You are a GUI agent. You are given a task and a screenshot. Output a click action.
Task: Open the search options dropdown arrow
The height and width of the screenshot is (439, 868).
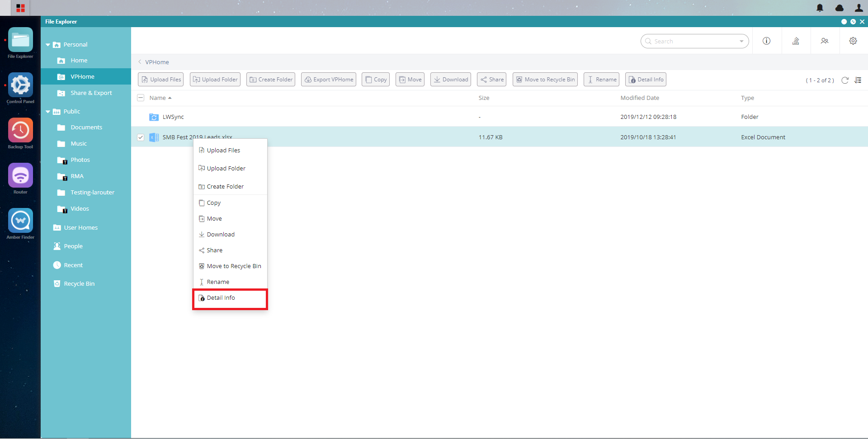741,41
